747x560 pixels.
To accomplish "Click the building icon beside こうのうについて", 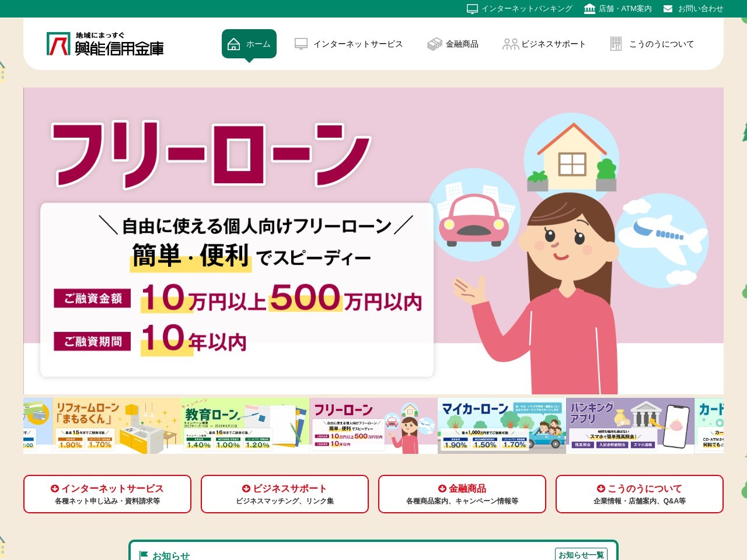I will pyautogui.click(x=616, y=44).
